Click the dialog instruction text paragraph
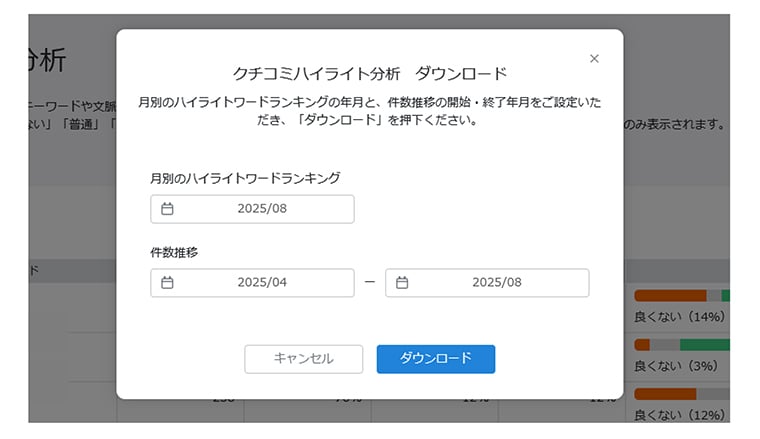The width and height of the screenshot is (760, 439). (369, 111)
